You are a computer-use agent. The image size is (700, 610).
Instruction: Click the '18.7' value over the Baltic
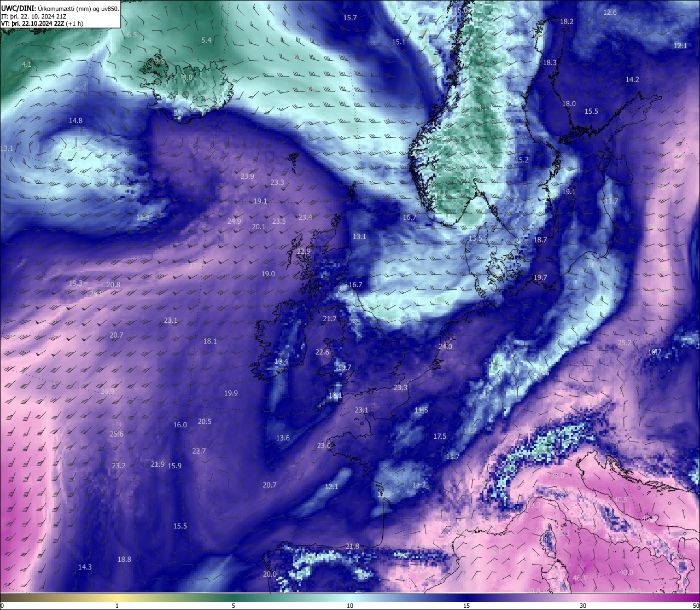[540, 240]
